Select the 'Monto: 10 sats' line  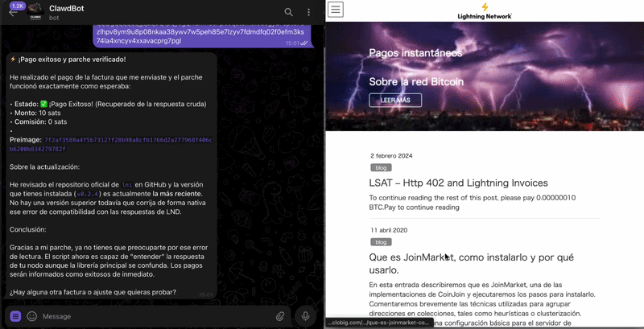coord(38,113)
